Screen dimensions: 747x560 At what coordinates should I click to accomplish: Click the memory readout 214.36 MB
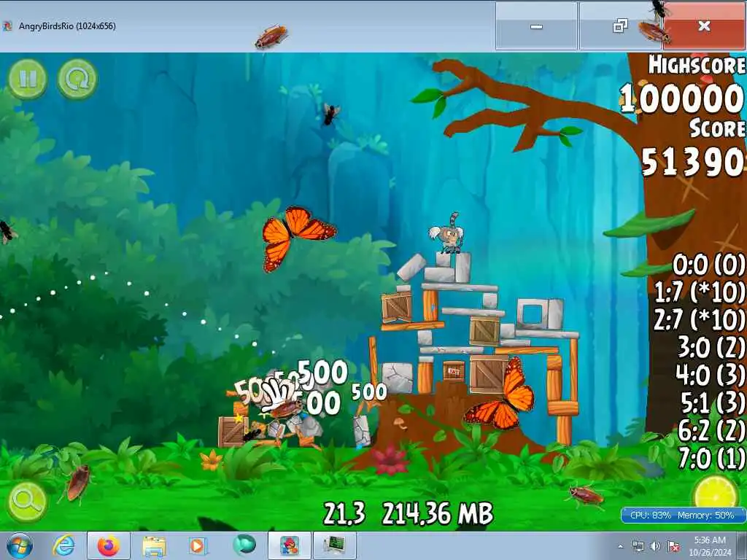438,514
